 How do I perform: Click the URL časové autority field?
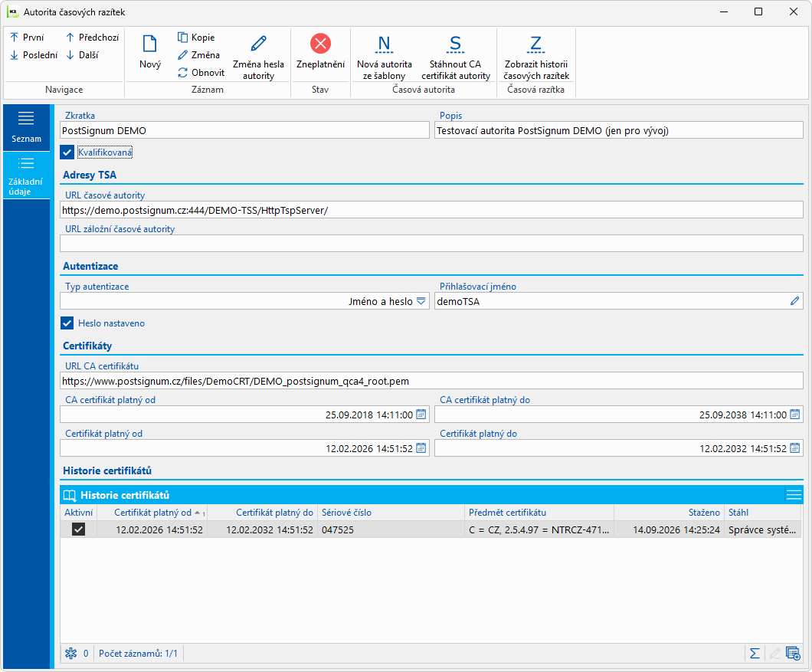(x=431, y=211)
